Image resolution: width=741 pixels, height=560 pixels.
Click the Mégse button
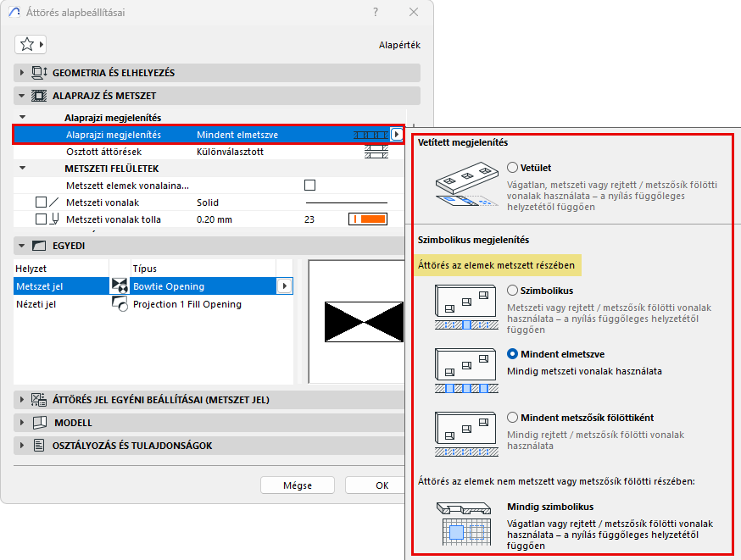[x=298, y=485]
